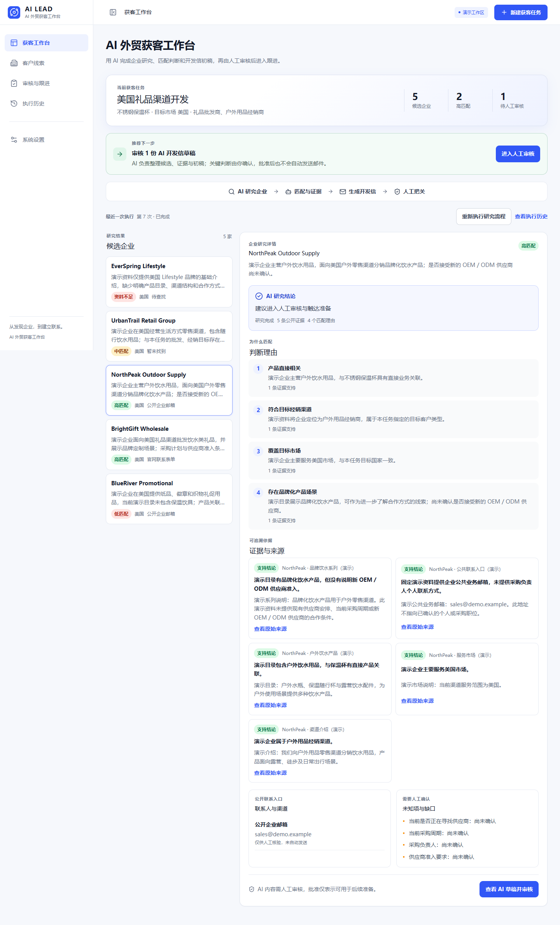Click the 执行历史 clock icon

point(14,104)
